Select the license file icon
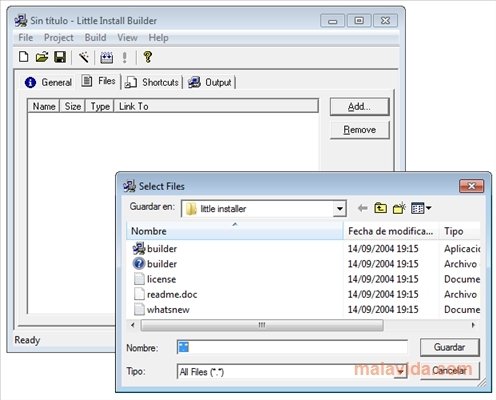The height and width of the screenshot is (400, 496). tap(139, 279)
